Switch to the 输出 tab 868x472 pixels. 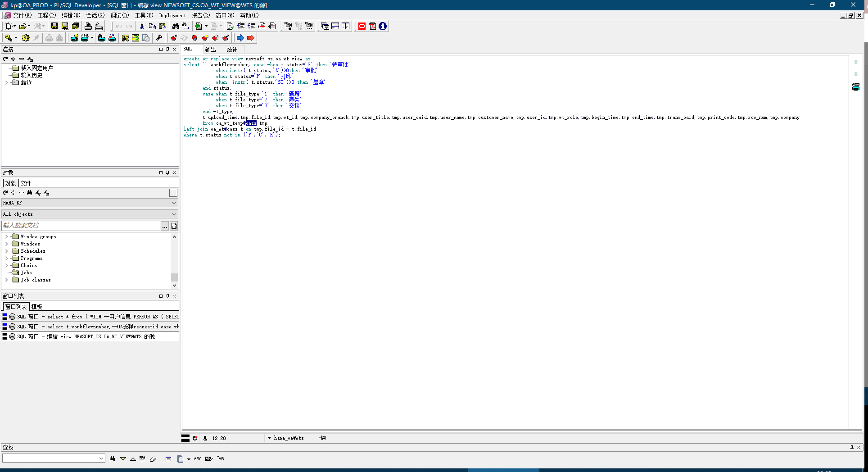[210, 50]
